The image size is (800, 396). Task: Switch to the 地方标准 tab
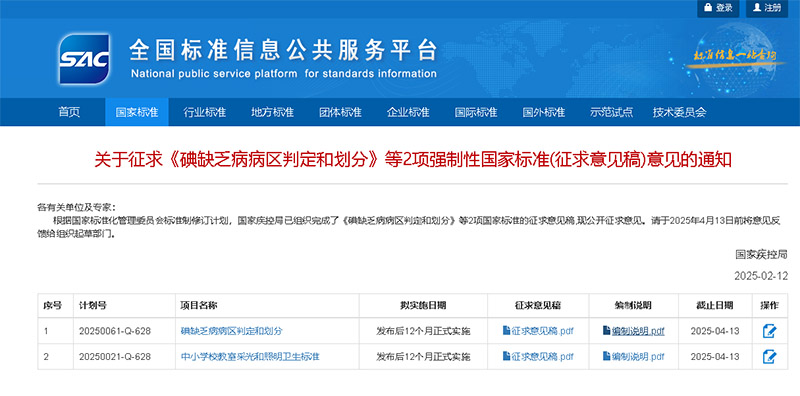pos(272,112)
